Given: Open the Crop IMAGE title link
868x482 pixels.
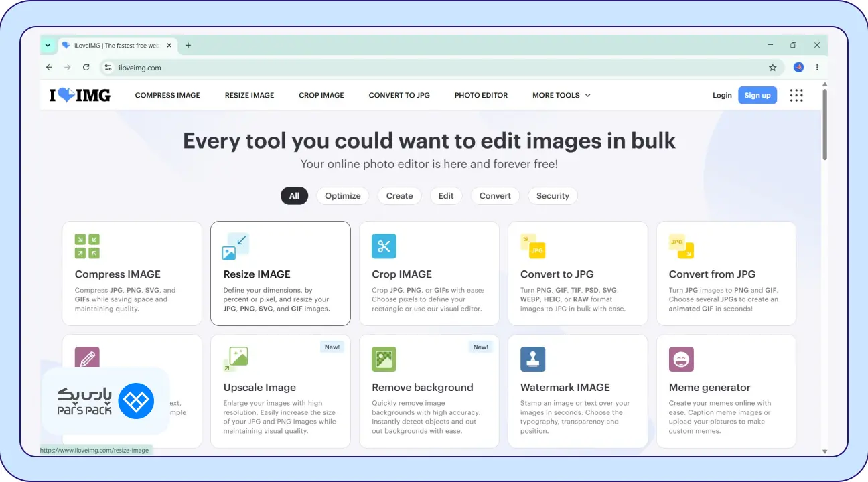Looking at the screenshot, I should click(x=402, y=274).
